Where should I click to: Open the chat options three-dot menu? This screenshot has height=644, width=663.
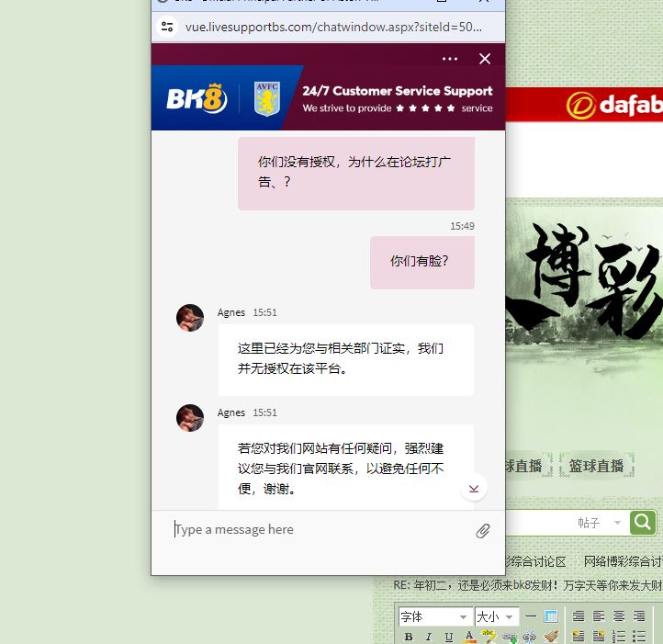pyautogui.click(x=449, y=59)
